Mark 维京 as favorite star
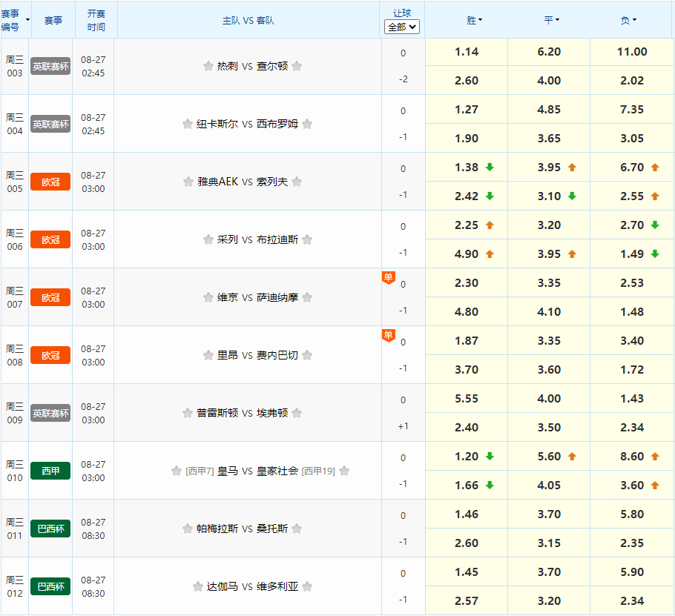675x616 pixels. (x=208, y=297)
